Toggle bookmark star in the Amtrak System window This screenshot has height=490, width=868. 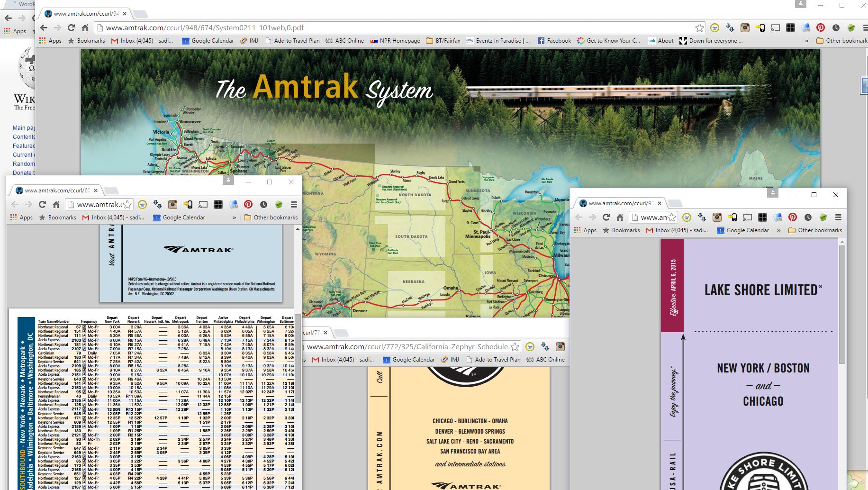click(x=699, y=28)
